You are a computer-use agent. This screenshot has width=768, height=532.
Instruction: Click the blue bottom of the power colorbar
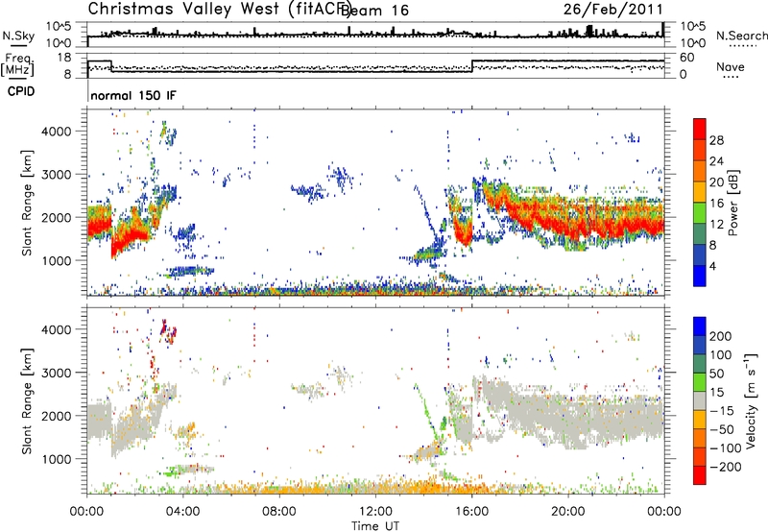[x=700, y=276]
